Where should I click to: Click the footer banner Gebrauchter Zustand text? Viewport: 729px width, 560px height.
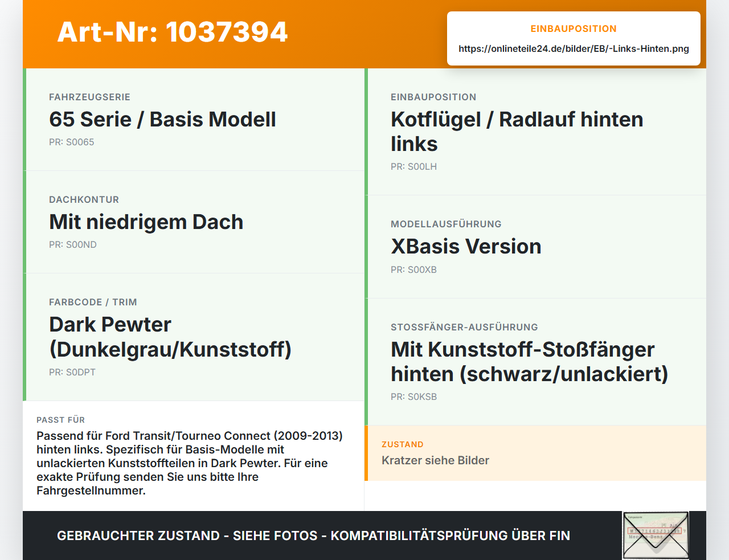313,536
